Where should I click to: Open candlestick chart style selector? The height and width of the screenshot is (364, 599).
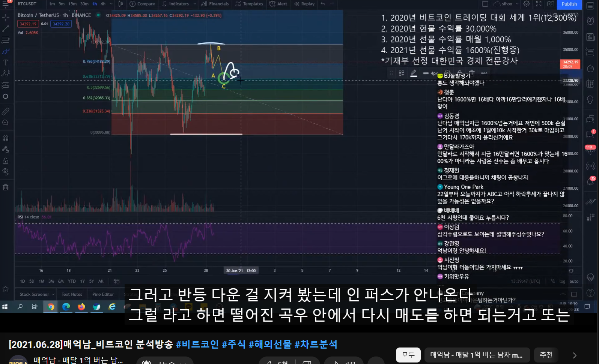(x=121, y=4)
